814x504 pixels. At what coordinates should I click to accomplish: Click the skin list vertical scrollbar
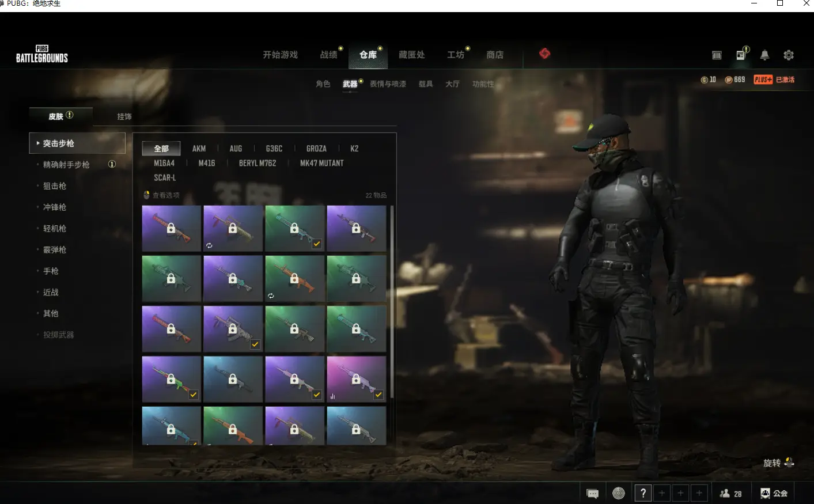pyautogui.click(x=392, y=300)
